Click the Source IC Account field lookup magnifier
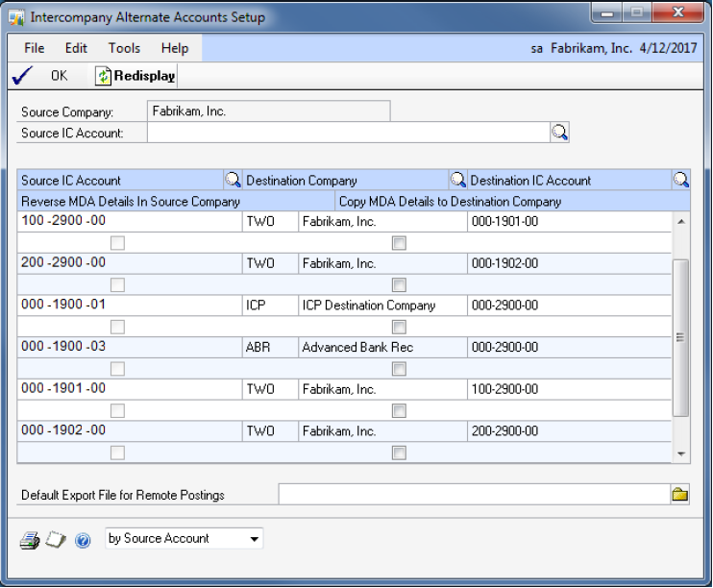Image resolution: width=713 pixels, height=588 pixels. (559, 133)
